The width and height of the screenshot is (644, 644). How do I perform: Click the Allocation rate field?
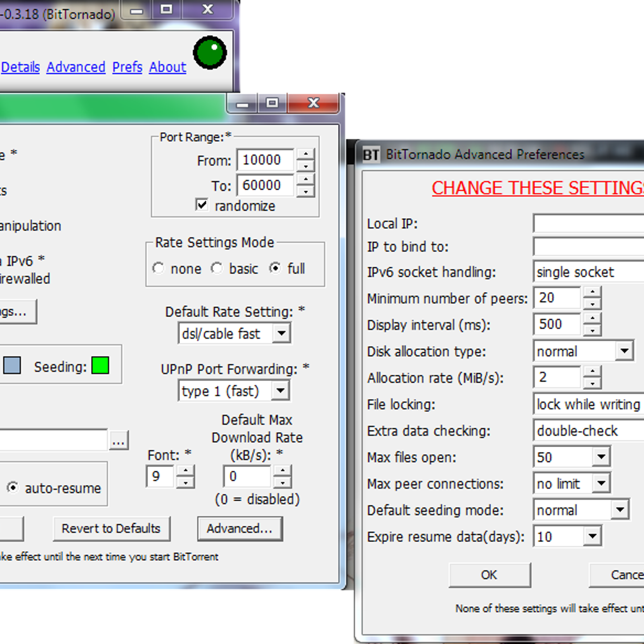tap(557, 378)
